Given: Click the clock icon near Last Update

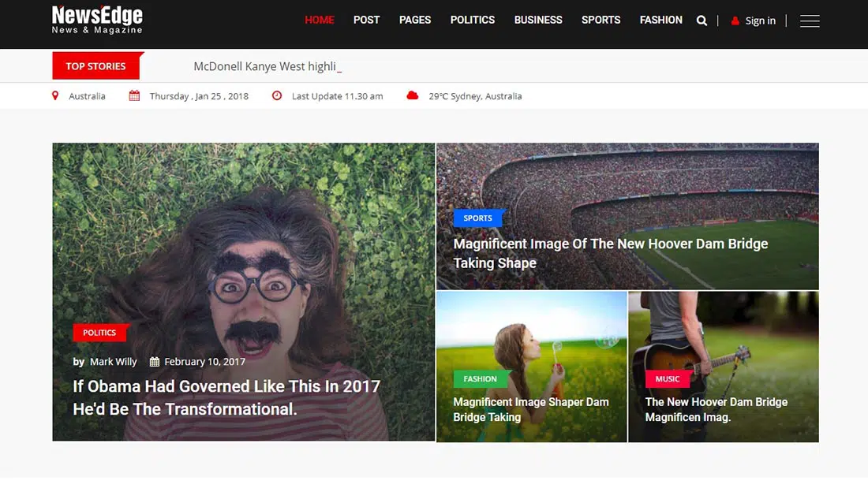Looking at the screenshot, I should coord(277,96).
